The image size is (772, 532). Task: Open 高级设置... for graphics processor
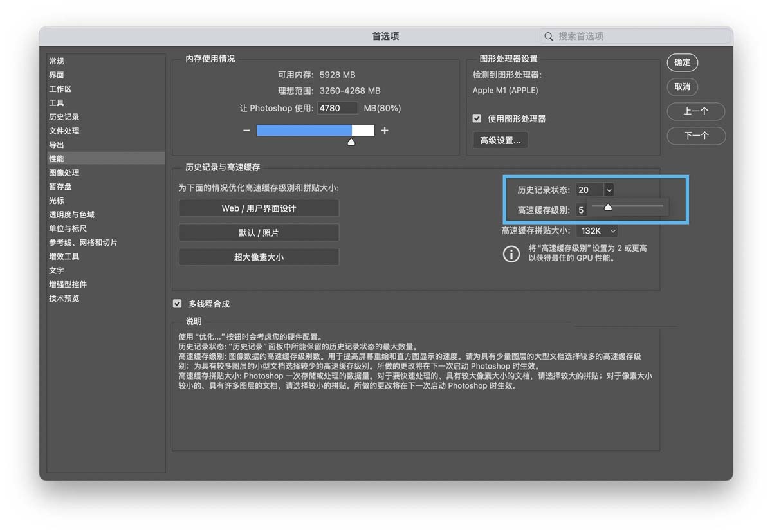pyautogui.click(x=501, y=140)
